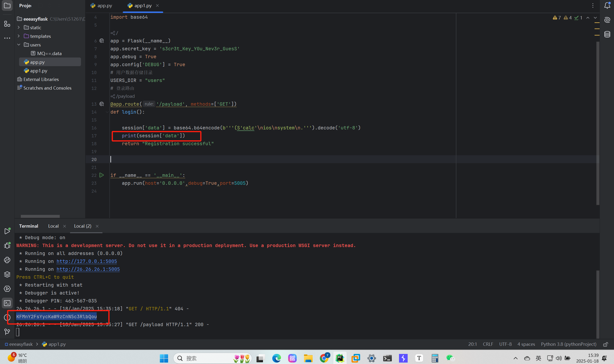This screenshot has height=364, width=614.
Task: Click the Python 3.8 interpreter selector
Action: [x=568, y=344]
